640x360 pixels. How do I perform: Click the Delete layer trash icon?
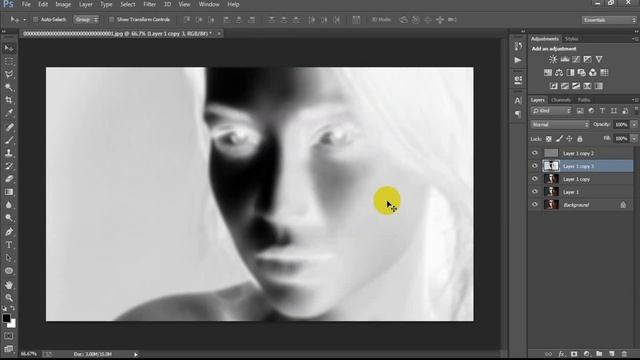(624, 354)
